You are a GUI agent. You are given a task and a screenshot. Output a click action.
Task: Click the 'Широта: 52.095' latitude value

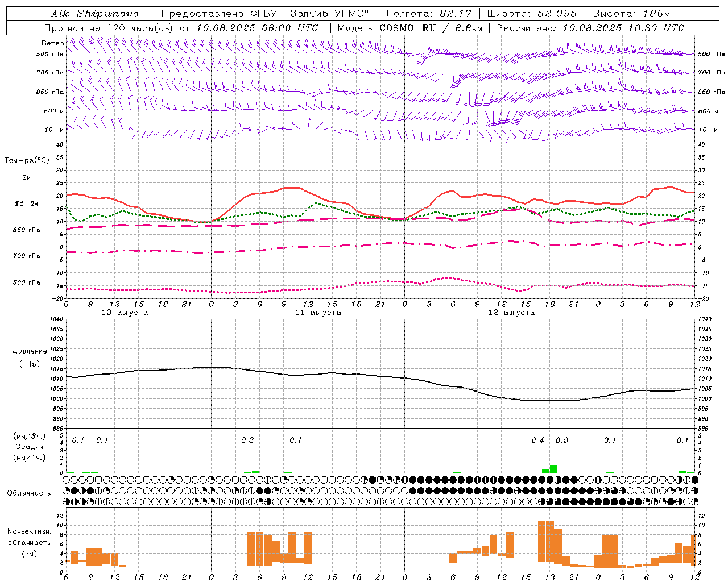point(532,14)
